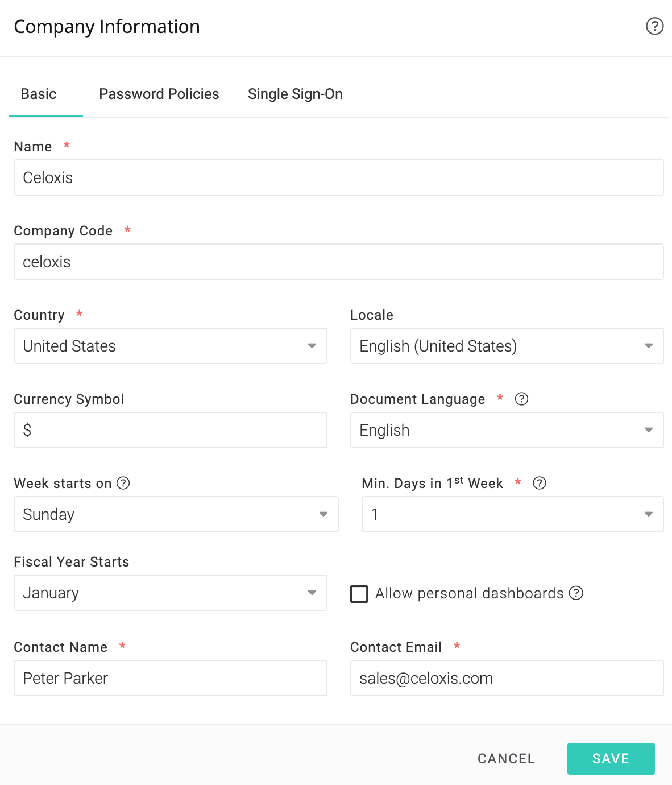The image size is (672, 785).
Task: Click the Contact Email field
Action: pos(507,678)
